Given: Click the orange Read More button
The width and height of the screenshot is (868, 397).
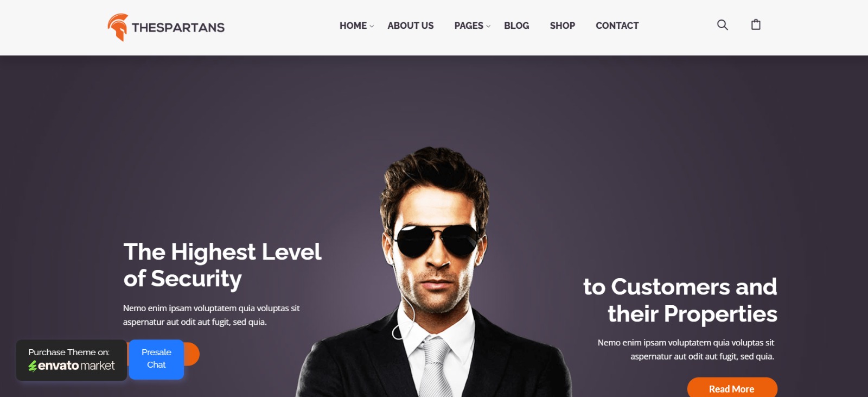Looking at the screenshot, I should 732,388.
